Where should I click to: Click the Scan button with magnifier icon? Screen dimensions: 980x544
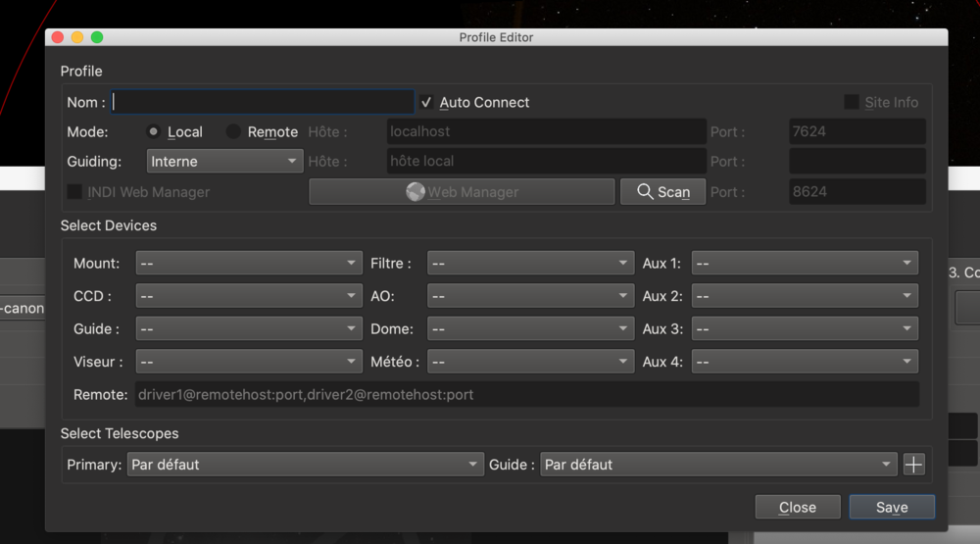click(662, 192)
